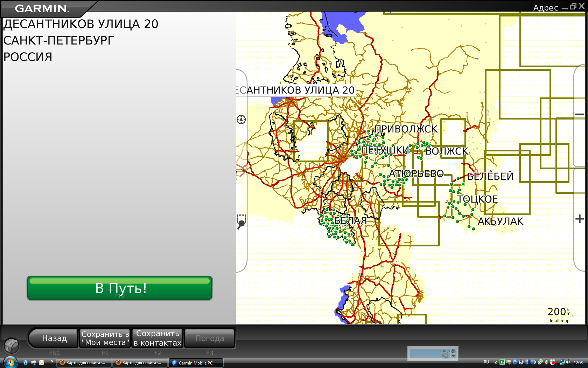Click the download manager quick-launch icon
This screenshot has height=368, width=588.
(34, 362)
